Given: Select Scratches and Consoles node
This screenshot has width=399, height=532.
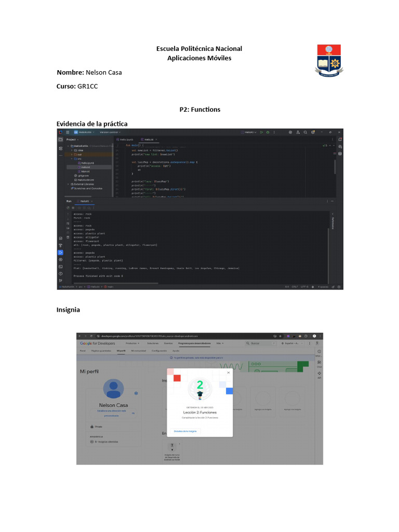Looking at the screenshot, I should click(87, 188).
